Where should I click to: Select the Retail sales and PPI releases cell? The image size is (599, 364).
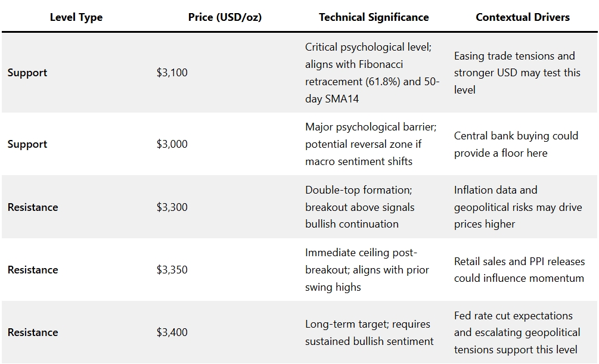pos(519,270)
